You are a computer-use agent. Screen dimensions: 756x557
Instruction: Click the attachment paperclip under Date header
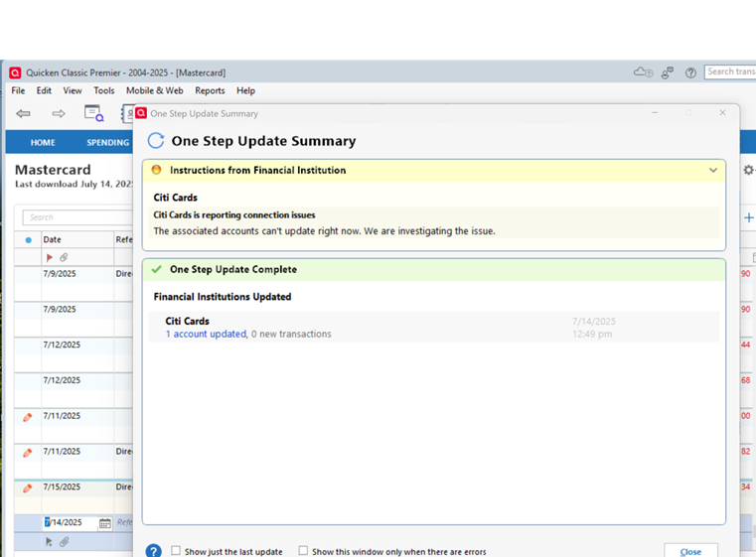point(64,257)
